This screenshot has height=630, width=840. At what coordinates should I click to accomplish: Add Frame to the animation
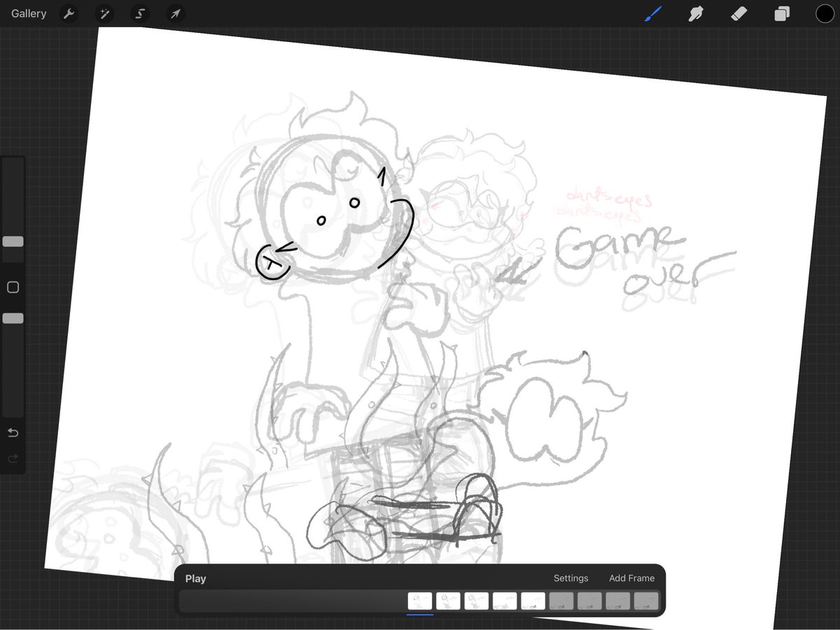coord(631,578)
